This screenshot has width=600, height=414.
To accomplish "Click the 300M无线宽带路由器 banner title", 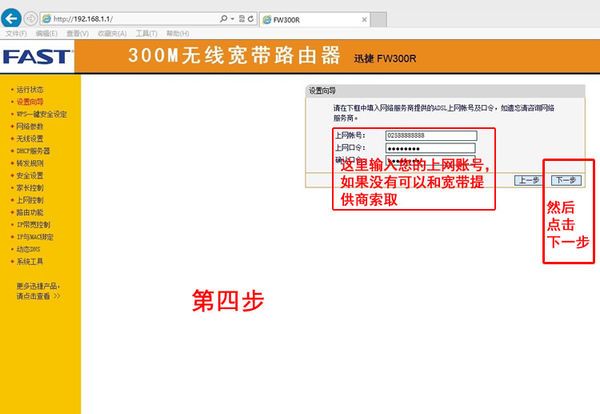I will tap(234, 55).
